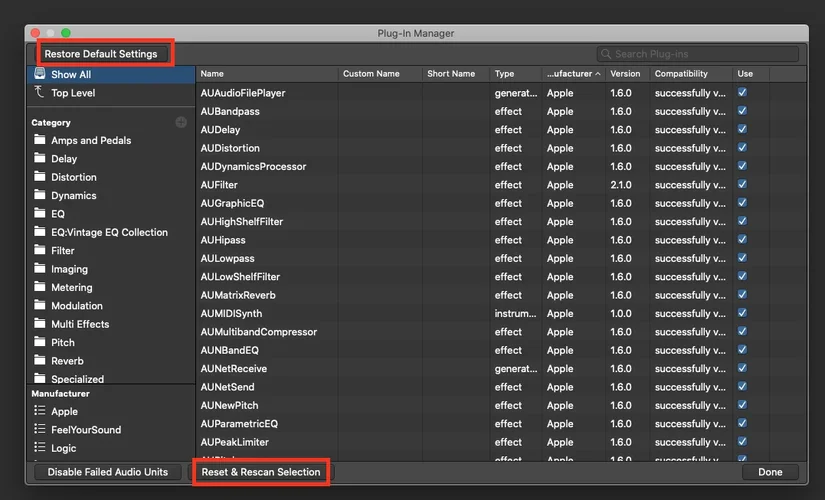Disable the AUMatrixReverb Use checkbox

(x=742, y=295)
